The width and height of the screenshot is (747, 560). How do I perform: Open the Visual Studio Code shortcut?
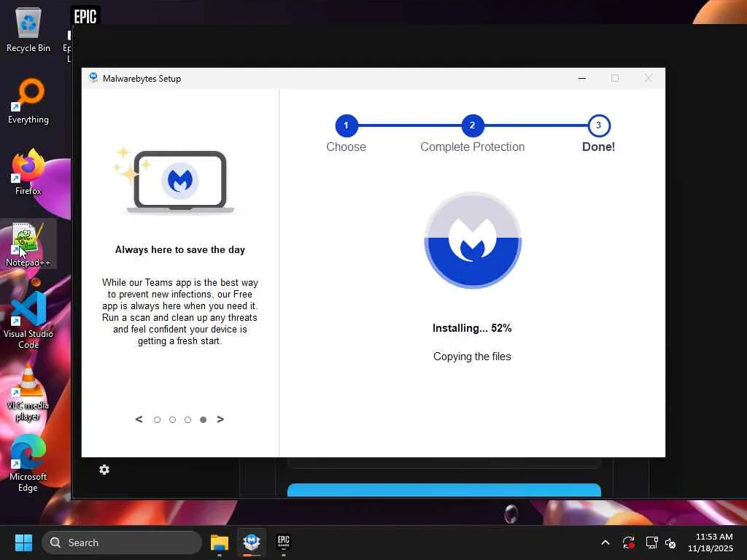(x=28, y=320)
